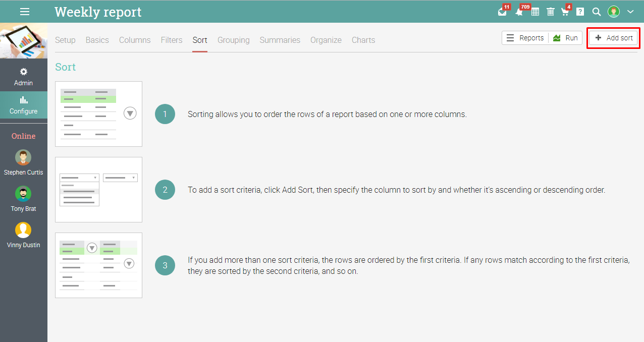
Task: Open the user profile avatar
Action: 614,12
